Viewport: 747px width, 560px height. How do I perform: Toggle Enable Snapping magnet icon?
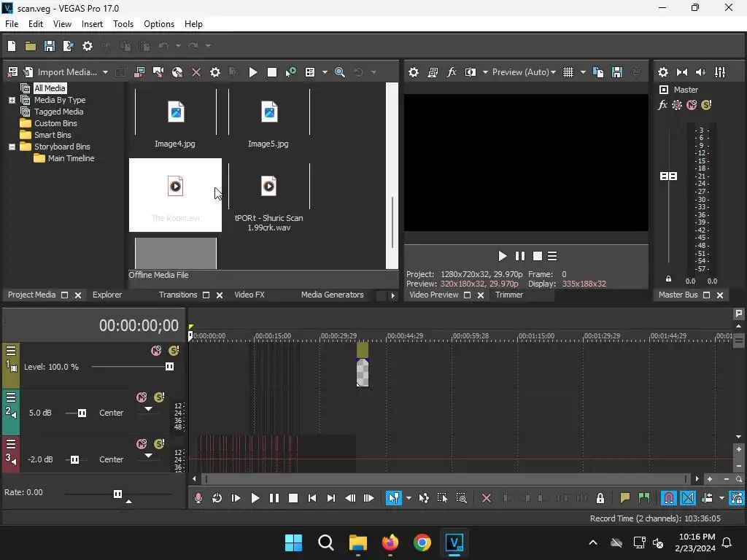tap(668, 498)
